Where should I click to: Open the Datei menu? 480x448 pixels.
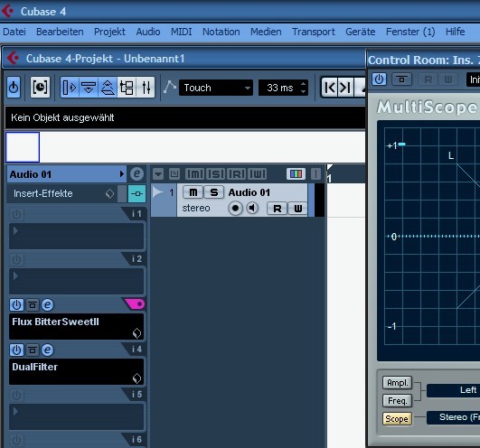click(x=14, y=32)
